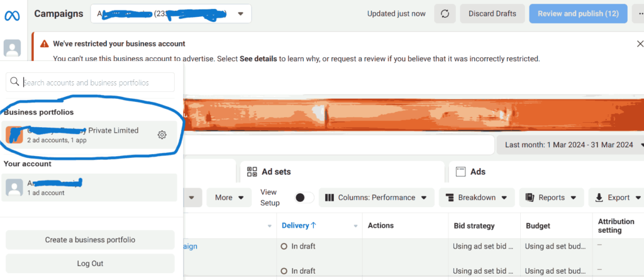
Task: Click the refresh data icon
Action: click(x=445, y=14)
